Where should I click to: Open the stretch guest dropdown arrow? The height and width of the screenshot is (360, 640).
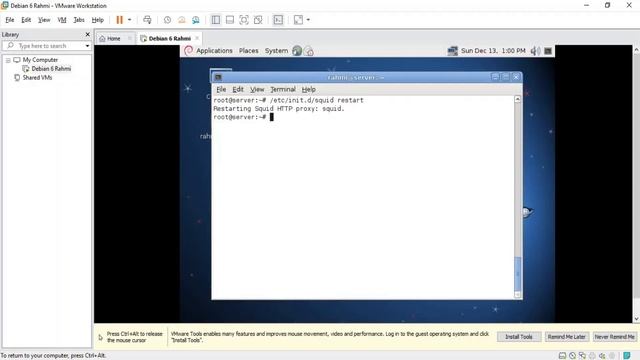(308, 20)
